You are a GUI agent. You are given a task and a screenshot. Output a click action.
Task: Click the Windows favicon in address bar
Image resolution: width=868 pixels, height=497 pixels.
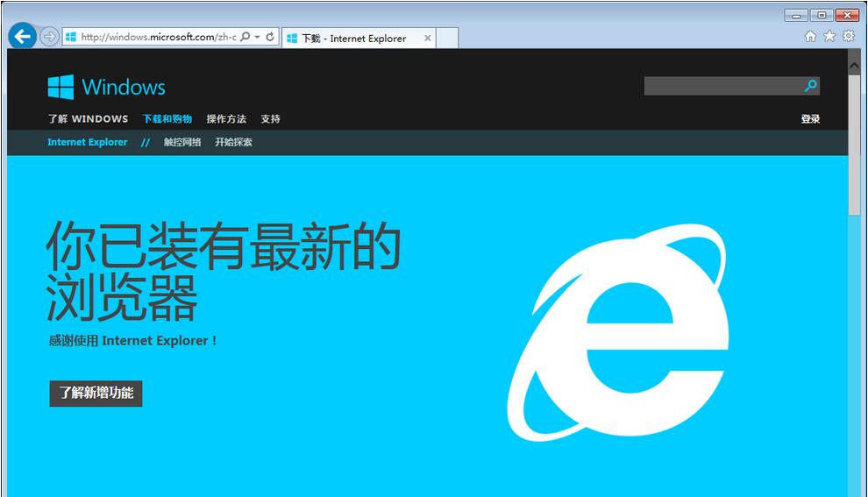(71, 37)
